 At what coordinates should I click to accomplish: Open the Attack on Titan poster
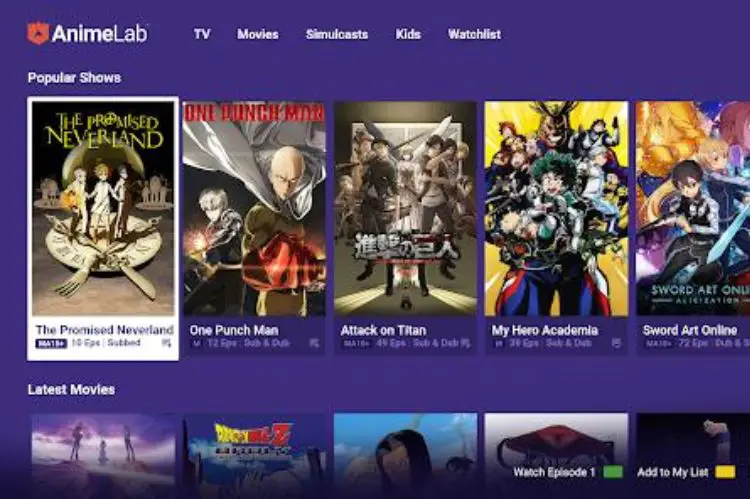405,208
